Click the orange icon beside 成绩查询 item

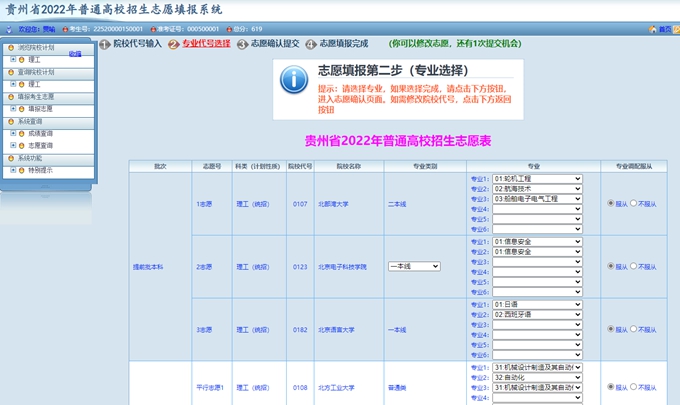coord(21,134)
